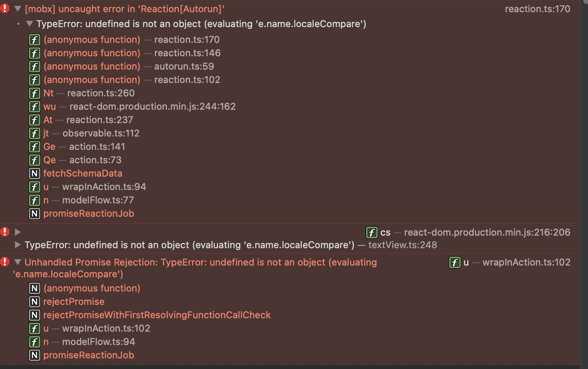This screenshot has height=369, width=588.
Task: Click the native code badge beside fetchSchemaData
Action: point(35,173)
